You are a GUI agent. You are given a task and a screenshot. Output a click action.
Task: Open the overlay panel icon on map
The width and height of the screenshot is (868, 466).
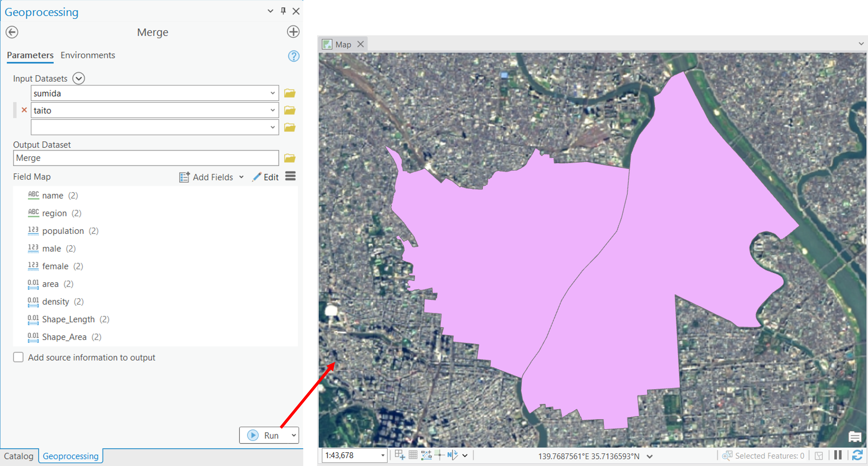(x=855, y=437)
